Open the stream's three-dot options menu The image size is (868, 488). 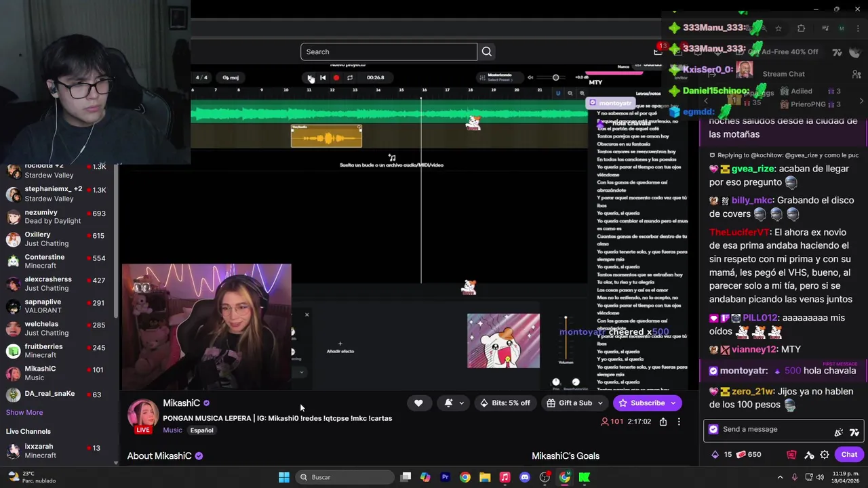click(679, 422)
